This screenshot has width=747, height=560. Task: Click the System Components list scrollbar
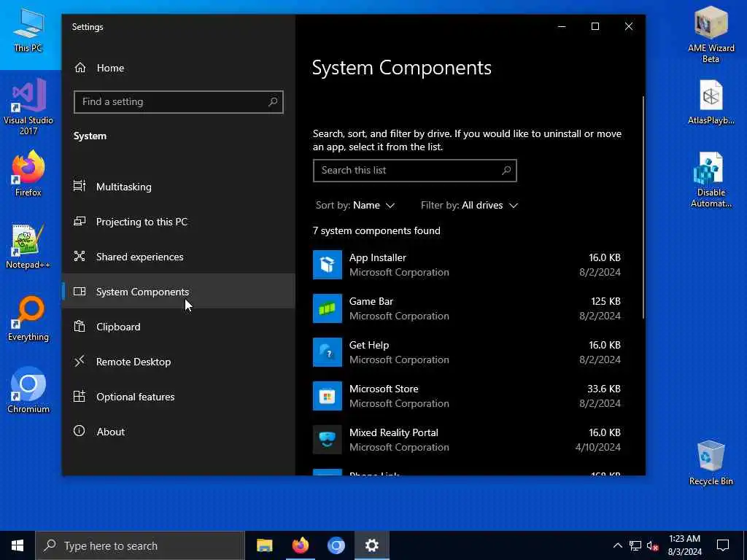coord(643,207)
